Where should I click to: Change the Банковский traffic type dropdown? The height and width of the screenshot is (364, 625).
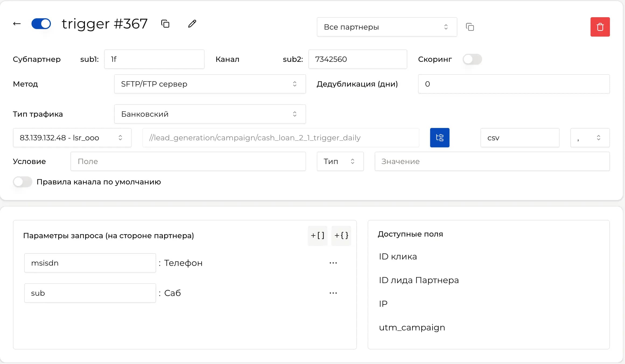pos(210,114)
